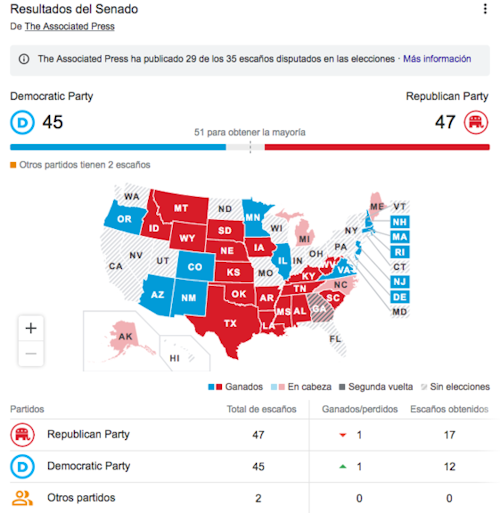Image resolution: width=500 pixels, height=513 pixels.
Task: Open the three-dot options menu
Action: pos(485,9)
